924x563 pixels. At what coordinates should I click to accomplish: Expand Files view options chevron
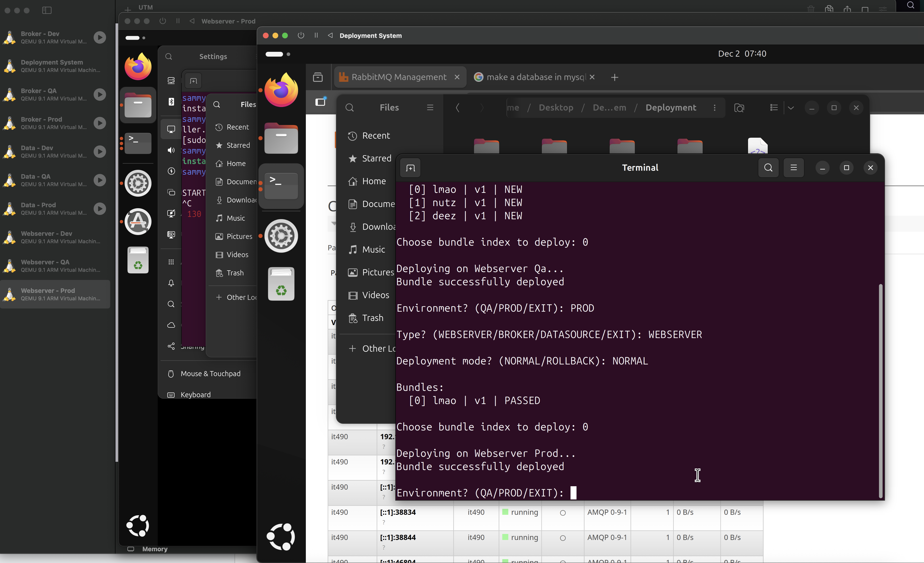click(x=791, y=107)
